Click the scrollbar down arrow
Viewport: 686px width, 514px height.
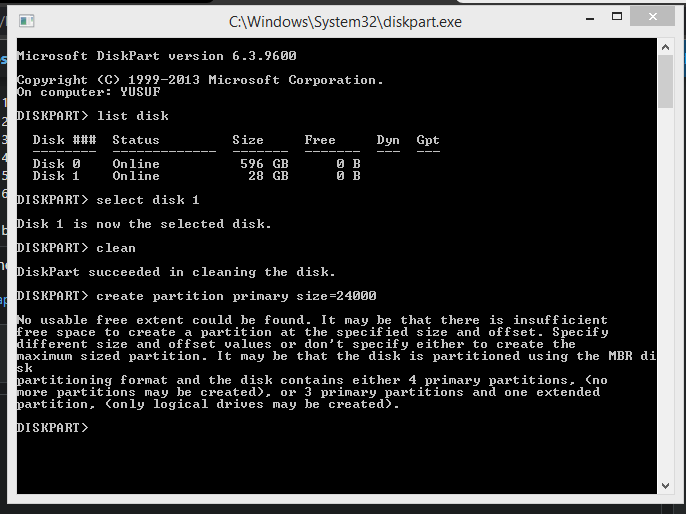pos(665,486)
